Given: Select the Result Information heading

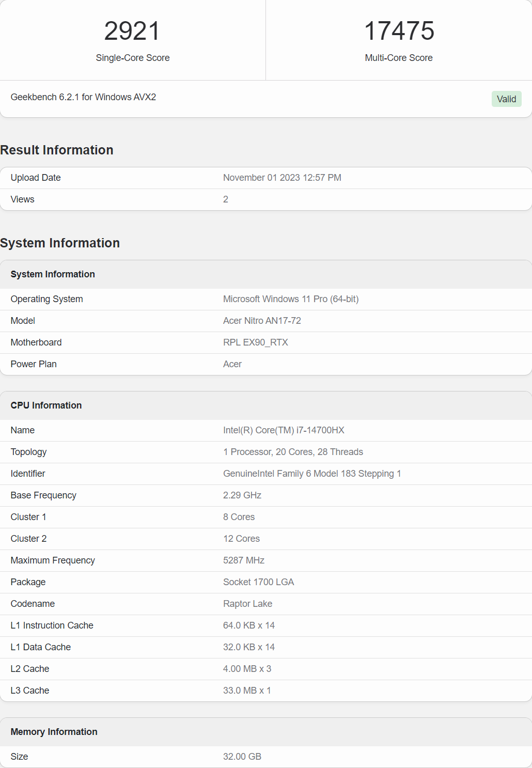Looking at the screenshot, I should (x=57, y=150).
